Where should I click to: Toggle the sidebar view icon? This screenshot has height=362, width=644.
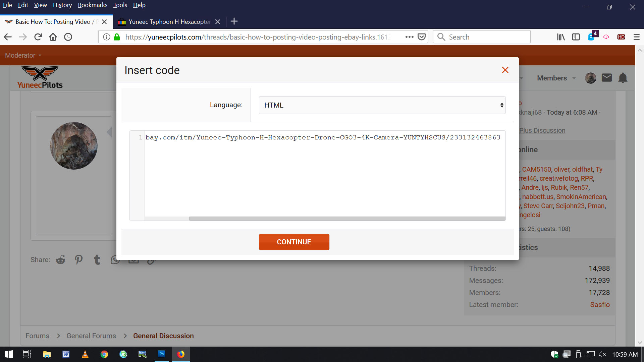[x=576, y=37]
